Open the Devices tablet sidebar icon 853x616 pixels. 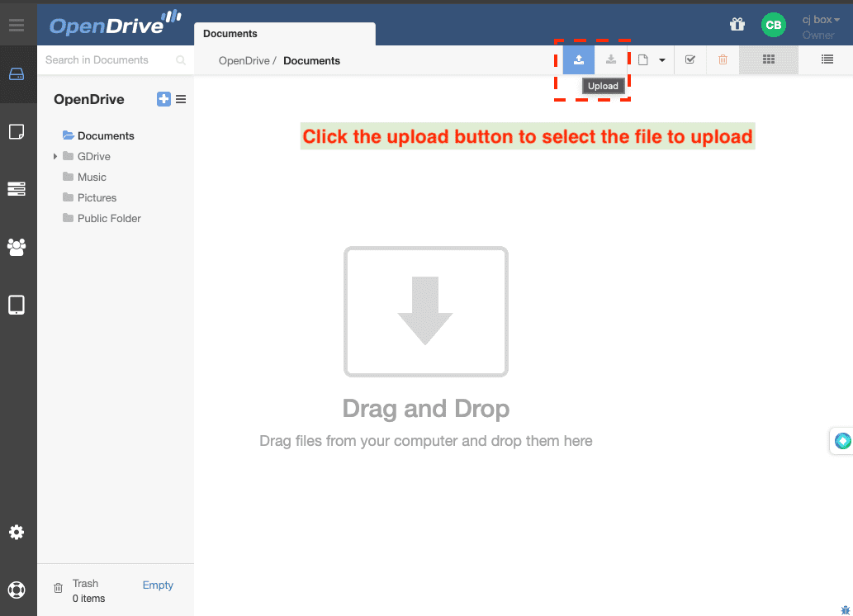click(x=17, y=305)
